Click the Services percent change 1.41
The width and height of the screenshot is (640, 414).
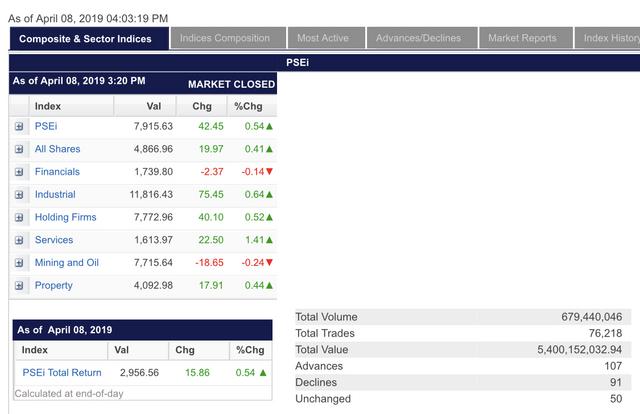(x=254, y=240)
